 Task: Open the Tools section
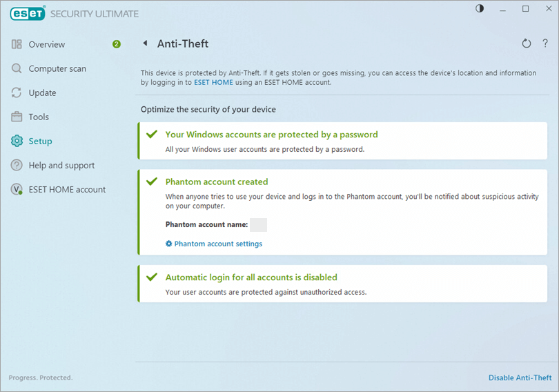coord(39,117)
